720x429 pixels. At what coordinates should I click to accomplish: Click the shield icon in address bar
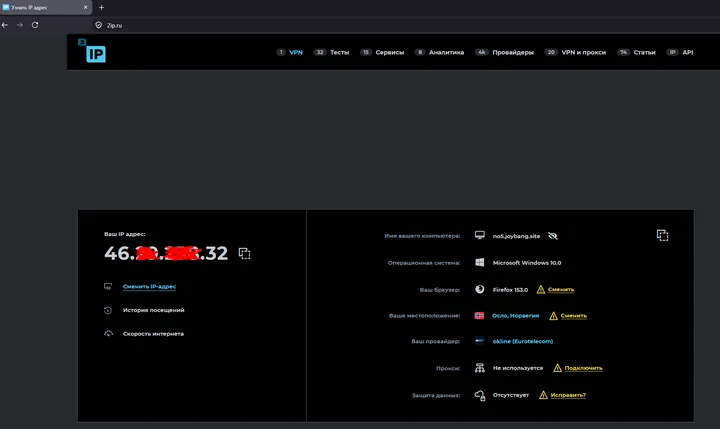98,25
